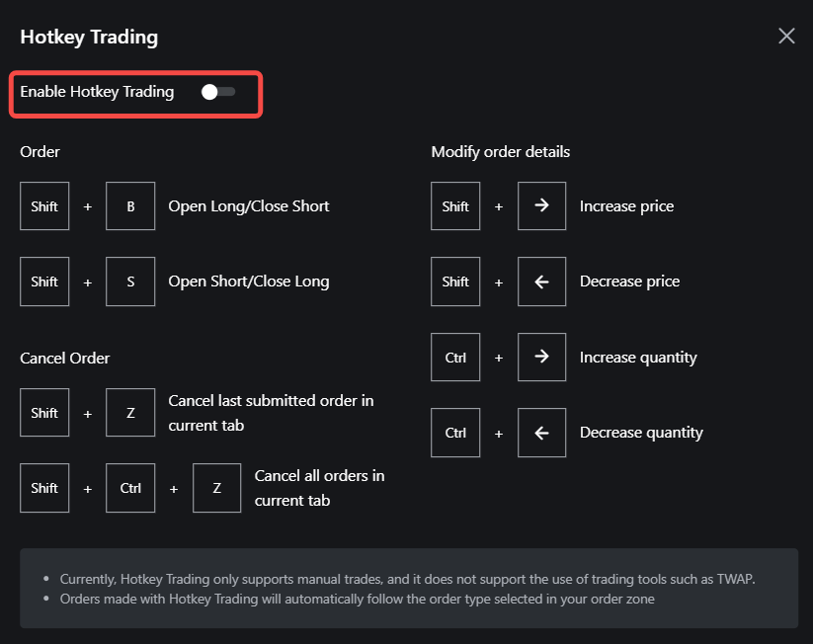813x644 pixels.
Task: Click left arrow key beside Decrease quantity
Action: [541, 433]
